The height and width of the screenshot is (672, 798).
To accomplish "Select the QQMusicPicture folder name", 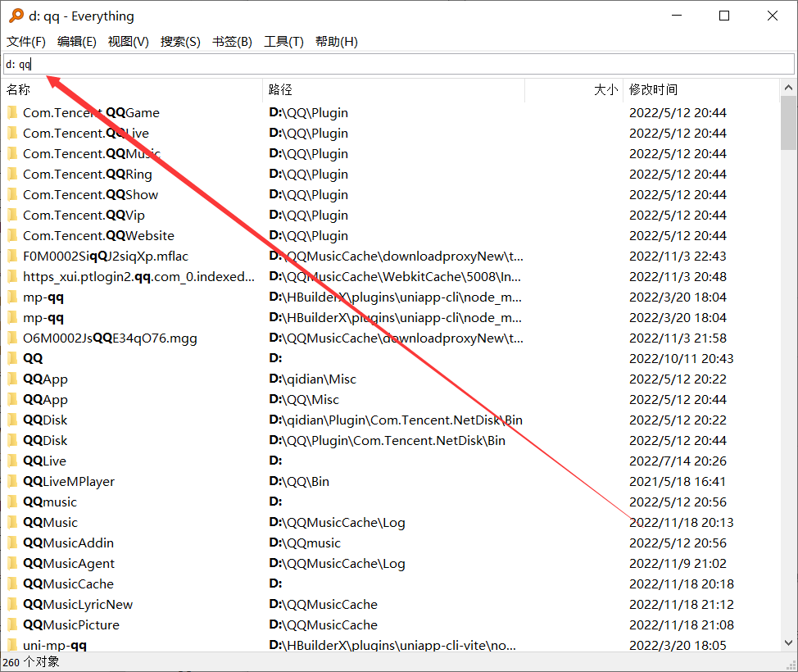I will pyautogui.click(x=71, y=624).
